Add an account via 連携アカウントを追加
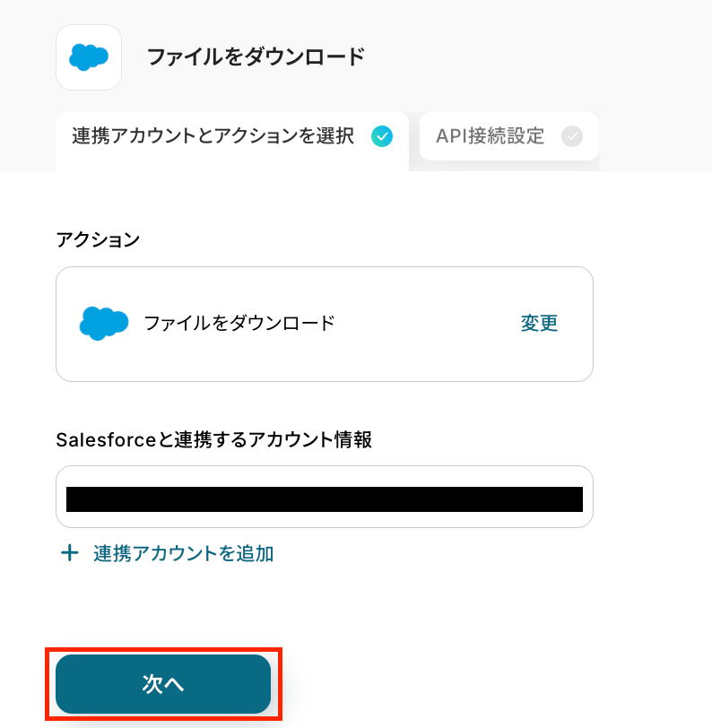 pos(183,553)
